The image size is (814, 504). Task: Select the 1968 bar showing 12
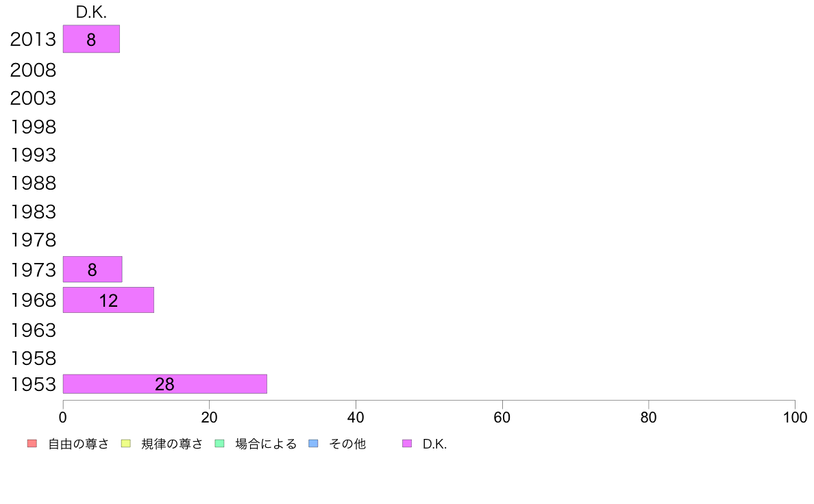(108, 300)
